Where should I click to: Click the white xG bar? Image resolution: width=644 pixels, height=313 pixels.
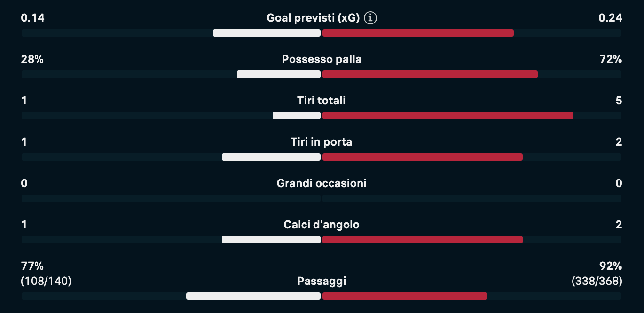click(x=267, y=33)
